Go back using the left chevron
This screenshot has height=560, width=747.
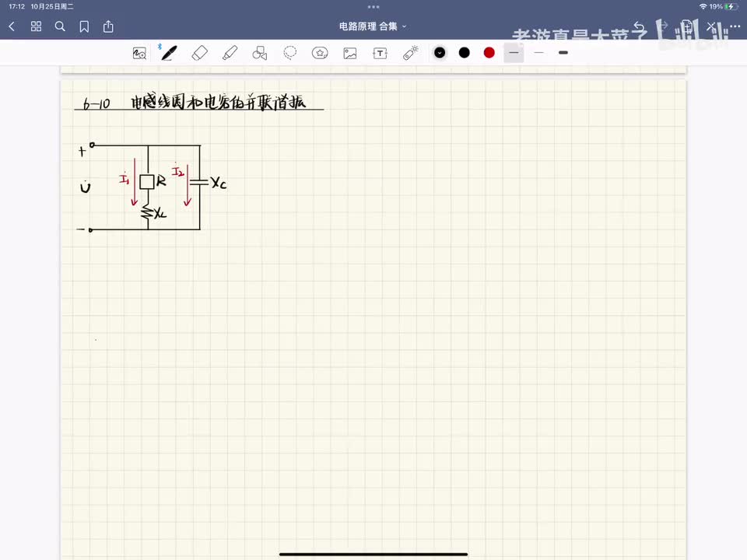pos(12,26)
